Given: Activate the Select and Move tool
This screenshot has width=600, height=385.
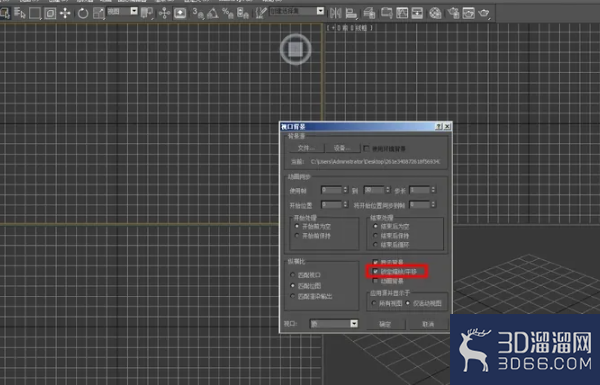Looking at the screenshot, I should pyautogui.click(x=65, y=13).
